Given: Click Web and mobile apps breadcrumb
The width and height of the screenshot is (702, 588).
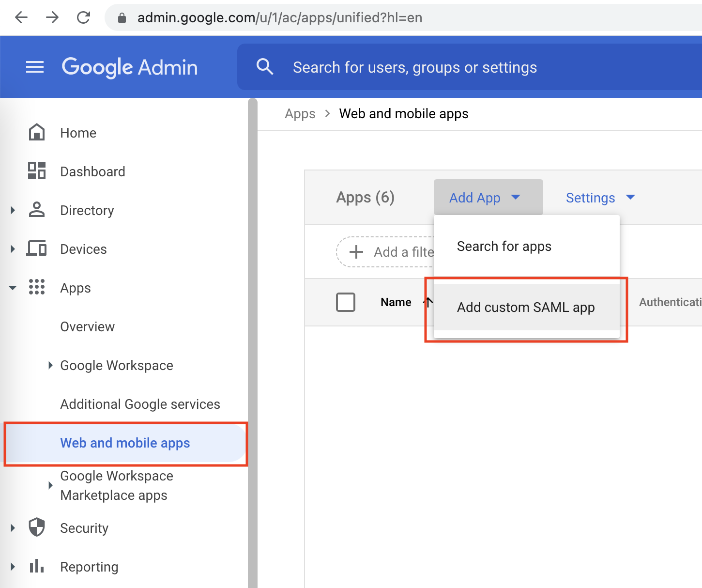Looking at the screenshot, I should point(404,114).
